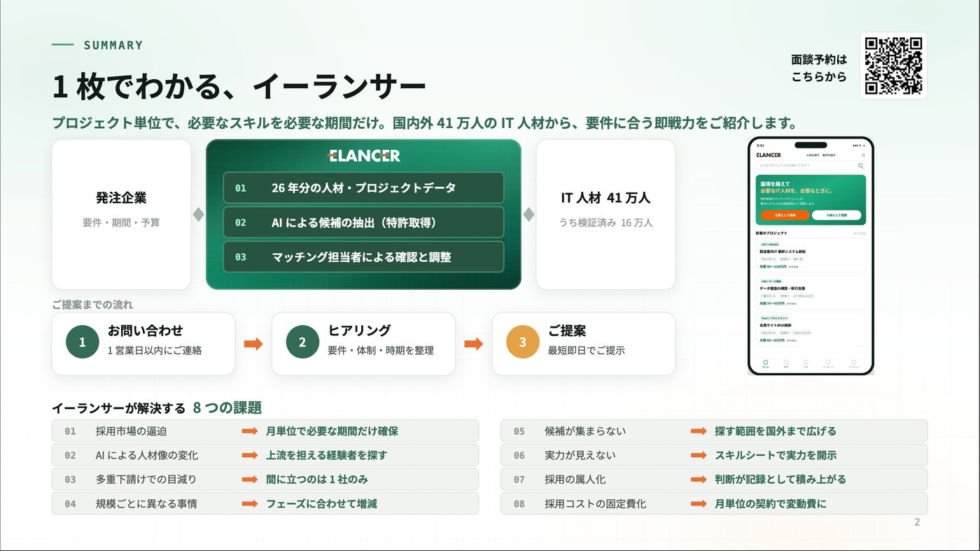
Task: Click the QR code for interview booking
Action: tap(893, 65)
